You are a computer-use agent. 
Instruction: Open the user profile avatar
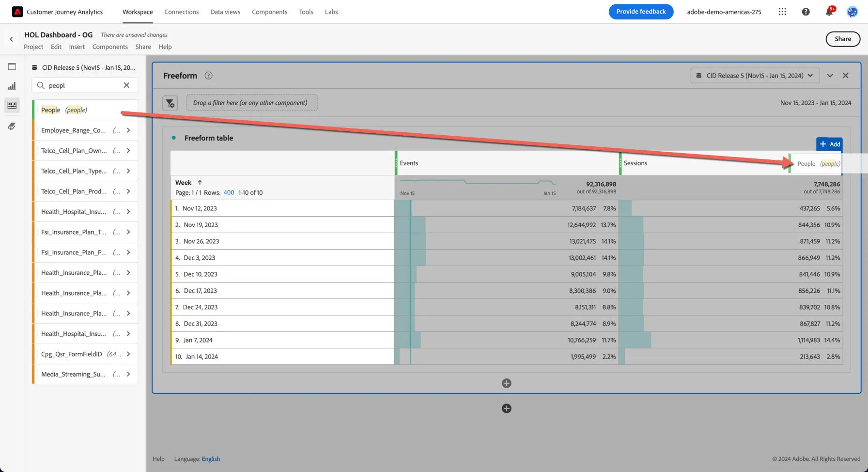(852, 12)
